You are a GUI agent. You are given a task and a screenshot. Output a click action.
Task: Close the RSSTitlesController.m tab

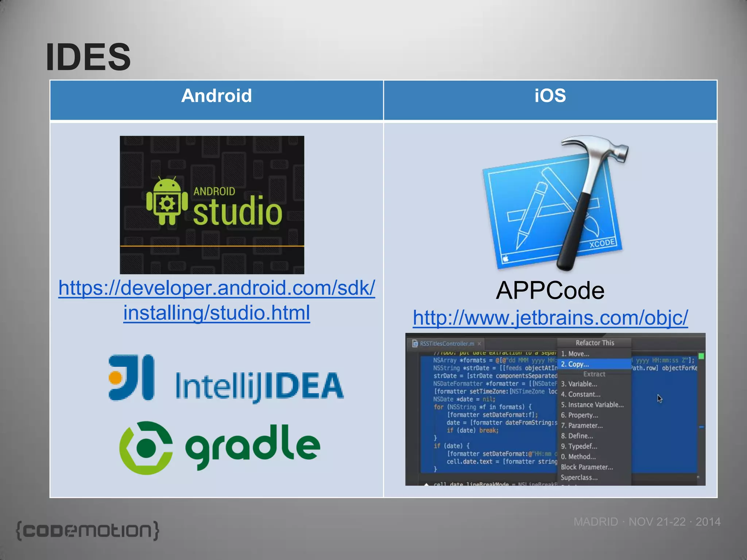[x=479, y=343]
